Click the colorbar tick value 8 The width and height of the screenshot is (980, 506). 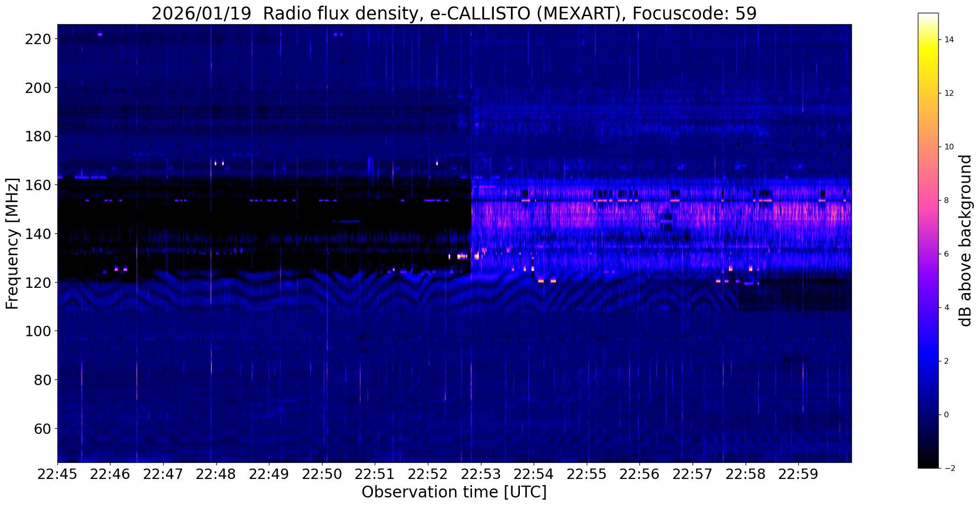click(x=947, y=201)
